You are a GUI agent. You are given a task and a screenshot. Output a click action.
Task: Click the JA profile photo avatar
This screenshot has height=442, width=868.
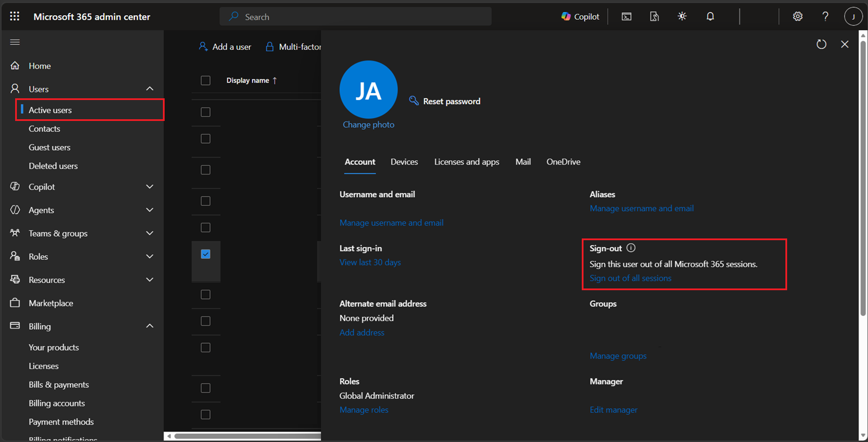[368, 90]
